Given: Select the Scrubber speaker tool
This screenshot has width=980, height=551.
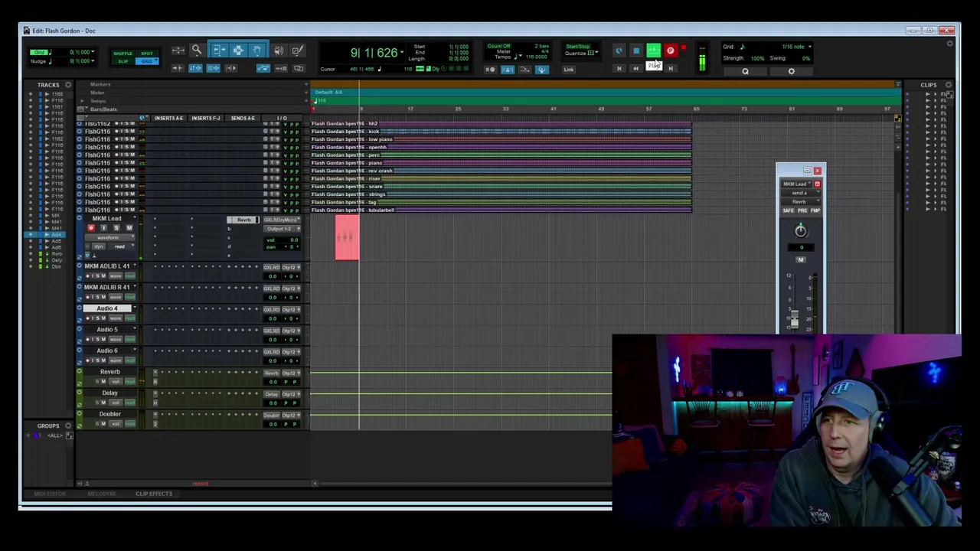Looking at the screenshot, I should pyautogui.click(x=279, y=51).
